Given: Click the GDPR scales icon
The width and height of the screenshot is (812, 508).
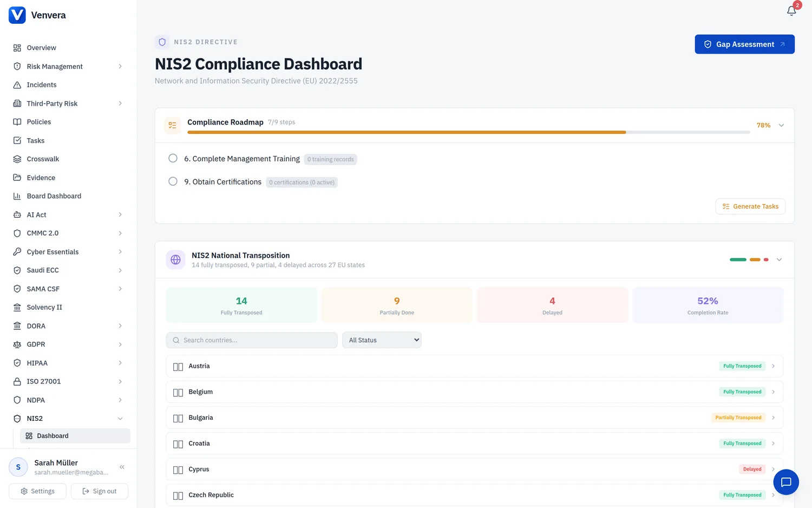Looking at the screenshot, I should tap(17, 344).
